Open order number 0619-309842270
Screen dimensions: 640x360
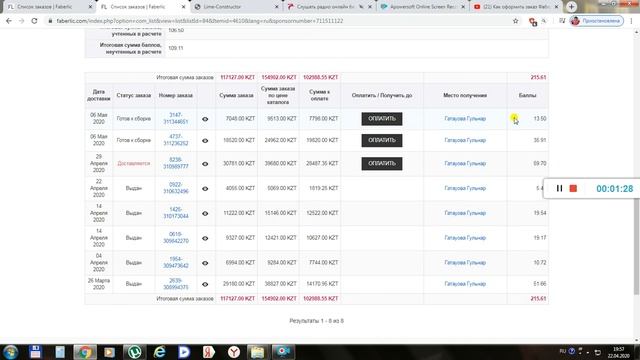pyautogui.click(x=176, y=238)
